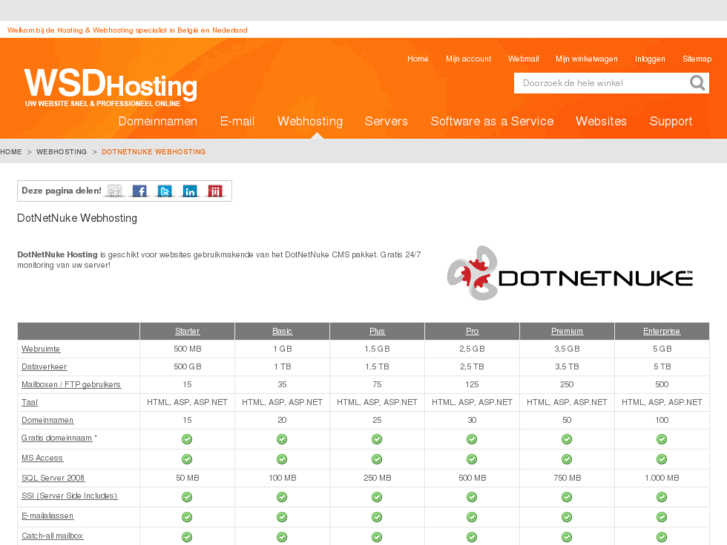727x545 pixels.
Task: Select the Starter package column header
Action: point(187,331)
